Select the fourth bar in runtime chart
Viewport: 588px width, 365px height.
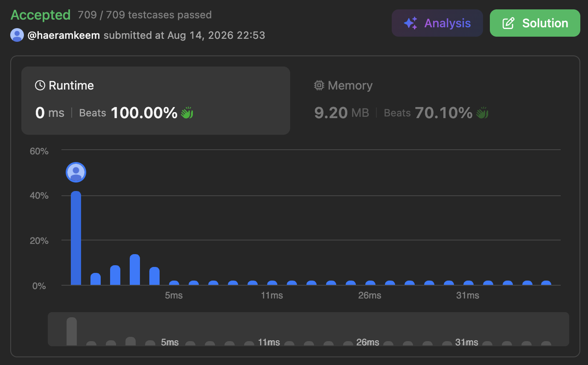[x=135, y=269]
